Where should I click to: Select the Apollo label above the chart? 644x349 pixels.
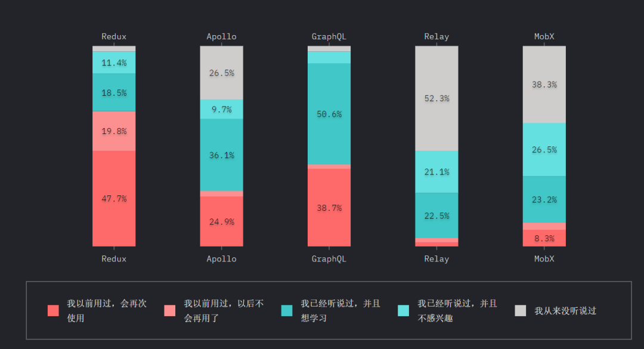(221, 36)
